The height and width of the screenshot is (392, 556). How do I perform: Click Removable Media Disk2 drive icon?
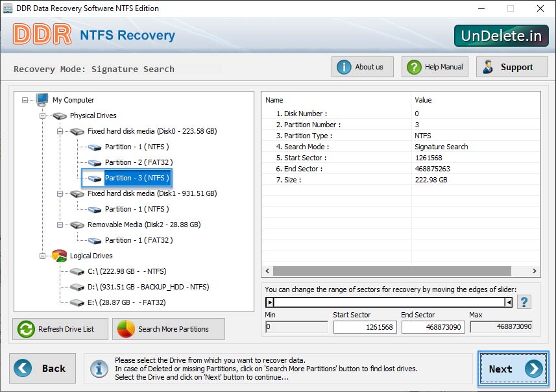[x=77, y=225]
